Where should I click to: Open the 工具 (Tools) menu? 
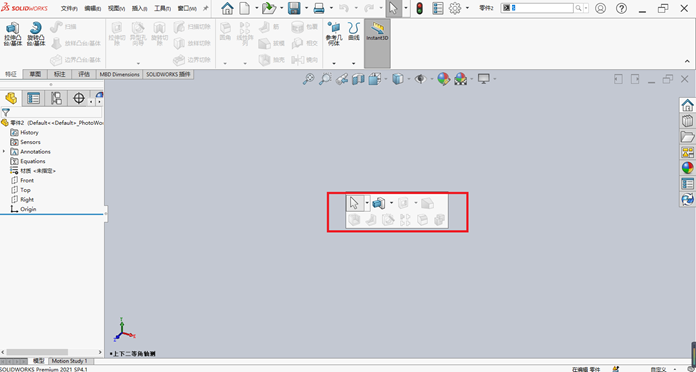pos(162,8)
